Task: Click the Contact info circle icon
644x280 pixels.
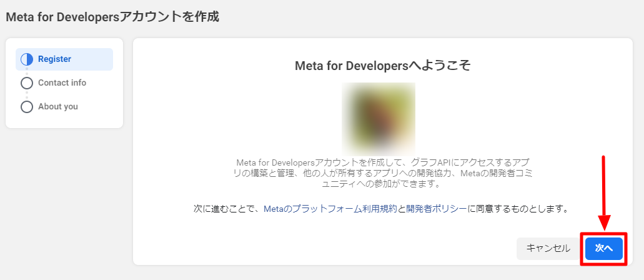Action: [x=27, y=84]
